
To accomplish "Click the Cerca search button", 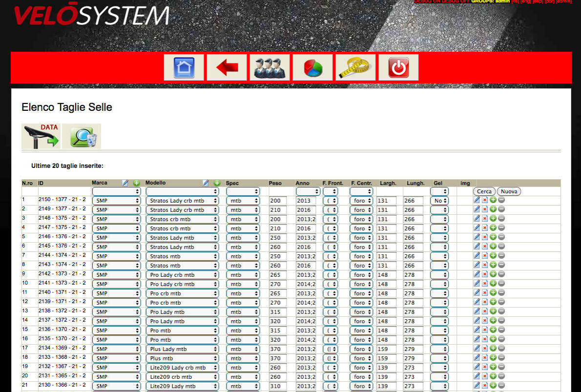I will tap(484, 191).
